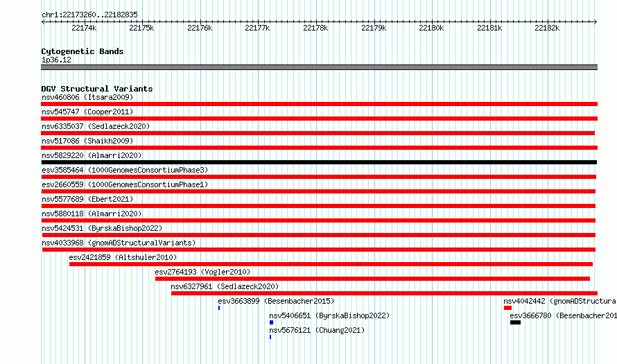Click the 22179k ruler label
Image resolution: width=617 pixels, height=364 pixels.
click(x=374, y=28)
